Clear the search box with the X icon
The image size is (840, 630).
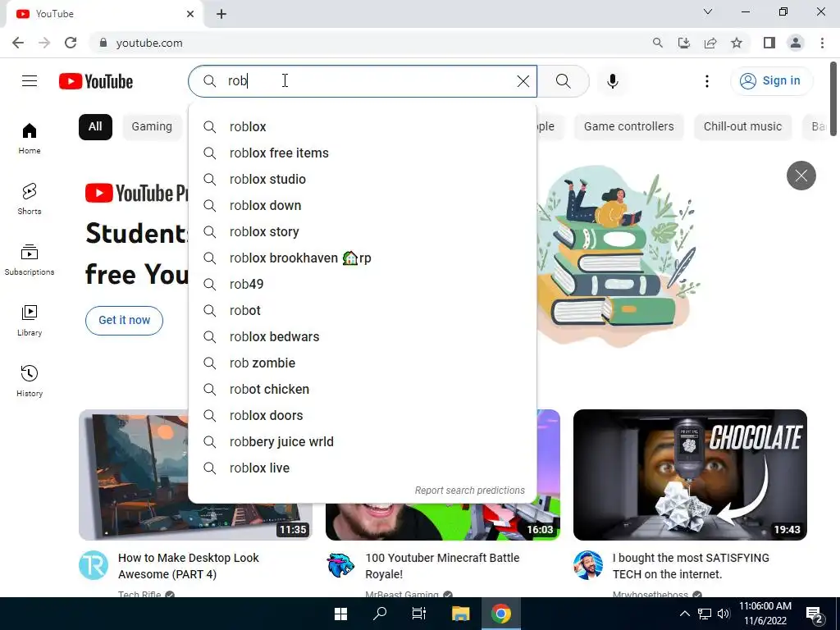[x=523, y=81]
